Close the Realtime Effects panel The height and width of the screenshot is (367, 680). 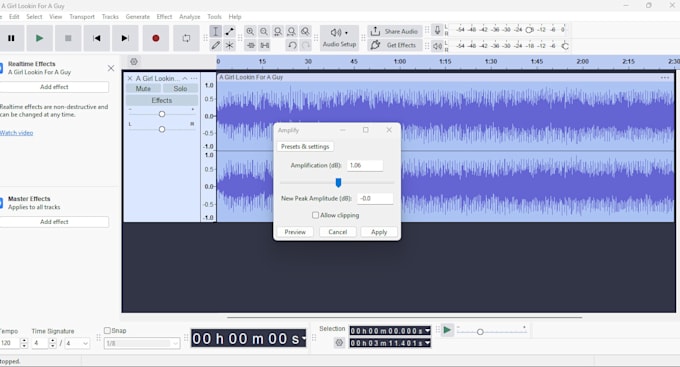click(x=111, y=68)
